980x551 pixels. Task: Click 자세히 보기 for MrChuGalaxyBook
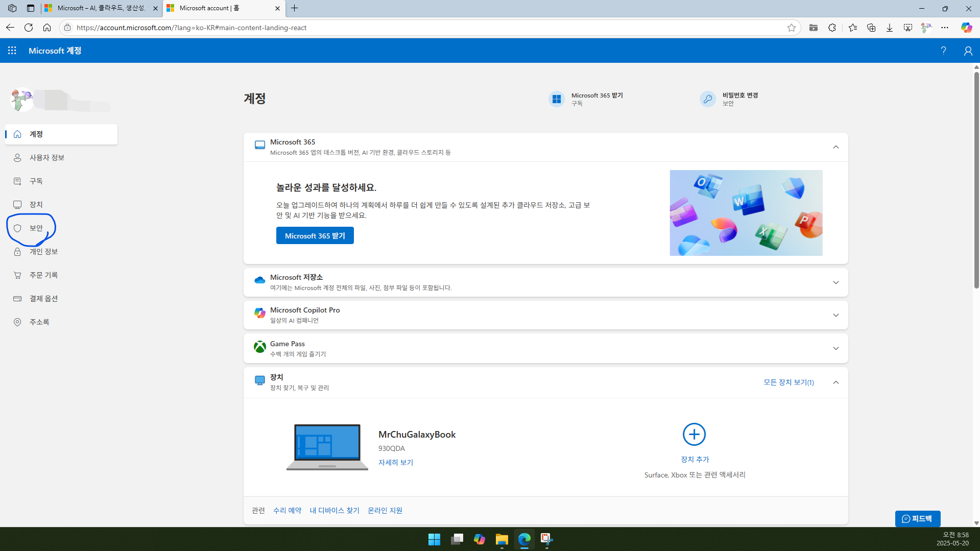tap(396, 462)
